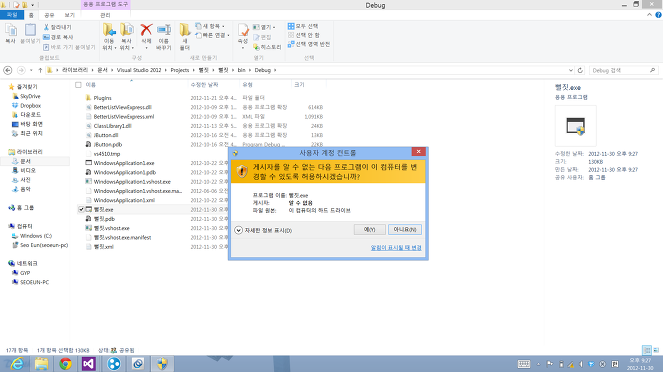663x372 pixels.
Task: Click the Debug search (Debug 검색) field
Action: point(623,70)
